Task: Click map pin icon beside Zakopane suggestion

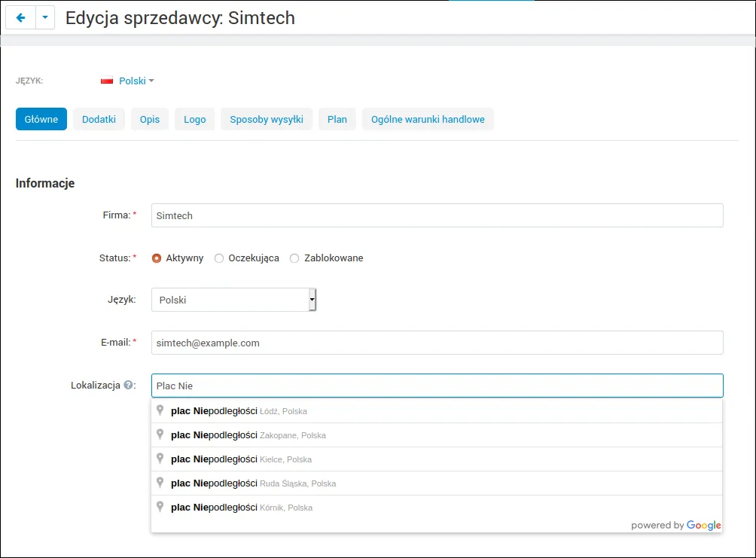Action: tap(160, 435)
